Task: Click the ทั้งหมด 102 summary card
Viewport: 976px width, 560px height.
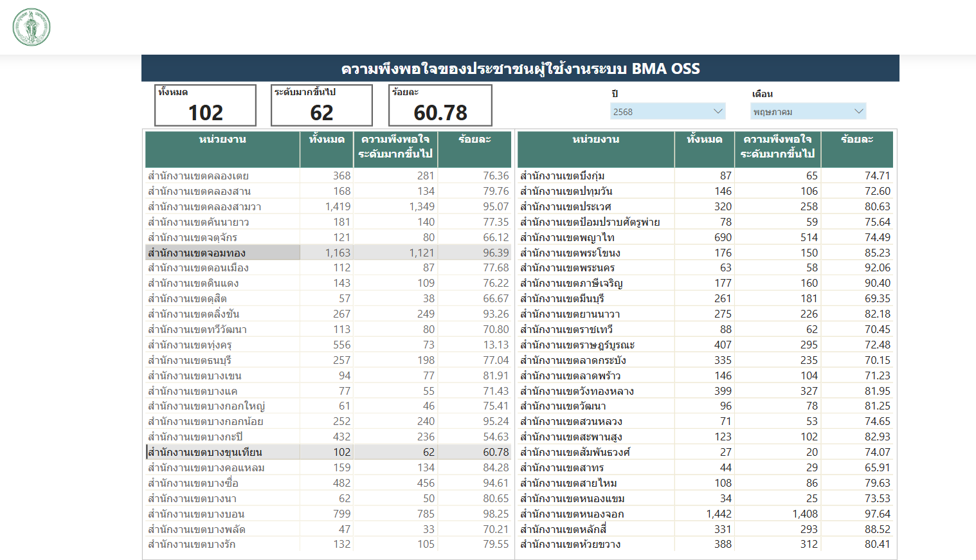Action: click(x=205, y=105)
